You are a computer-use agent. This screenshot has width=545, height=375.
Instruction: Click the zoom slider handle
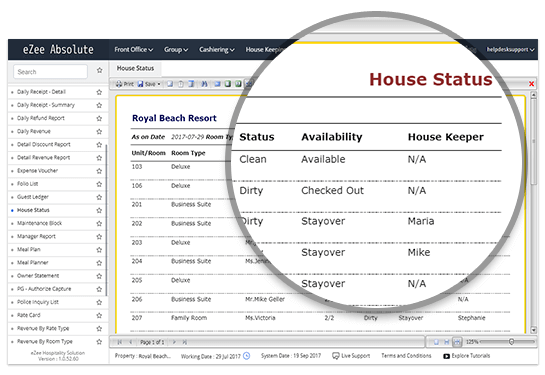pos(511,342)
